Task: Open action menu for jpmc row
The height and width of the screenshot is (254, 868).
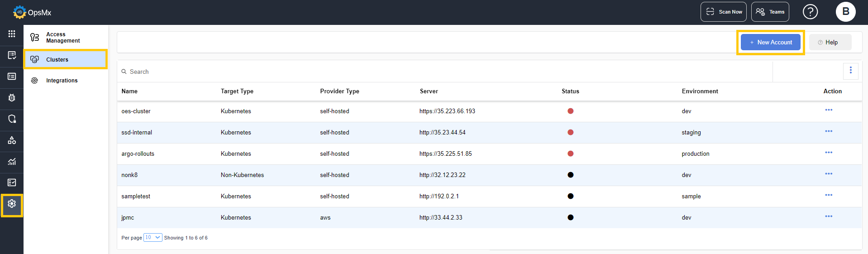Action: click(x=828, y=216)
